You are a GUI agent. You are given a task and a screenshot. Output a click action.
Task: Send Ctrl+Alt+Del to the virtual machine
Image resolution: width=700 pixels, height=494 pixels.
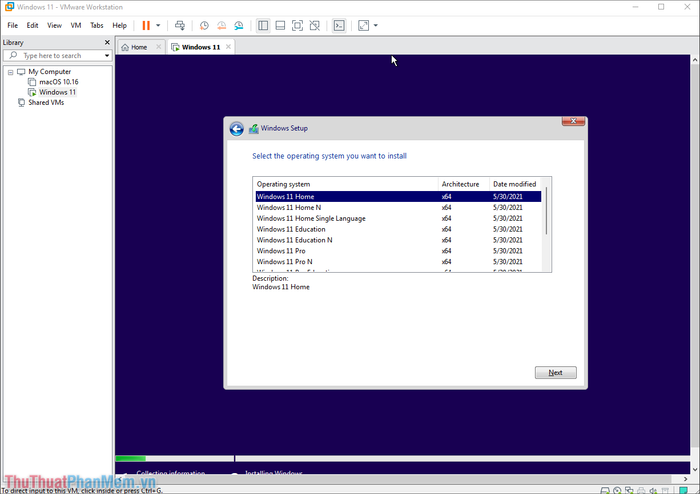click(x=180, y=25)
